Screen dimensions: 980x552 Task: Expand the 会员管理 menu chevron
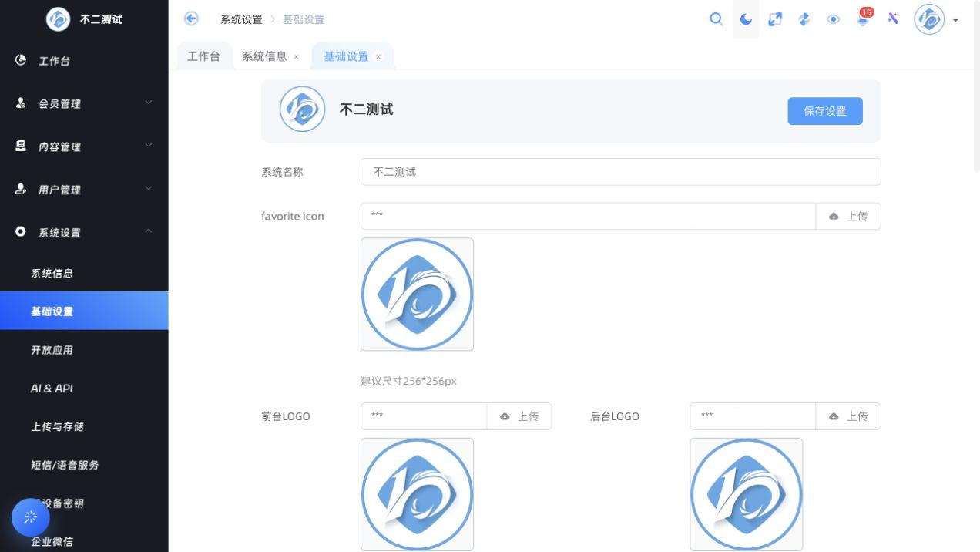tap(149, 103)
